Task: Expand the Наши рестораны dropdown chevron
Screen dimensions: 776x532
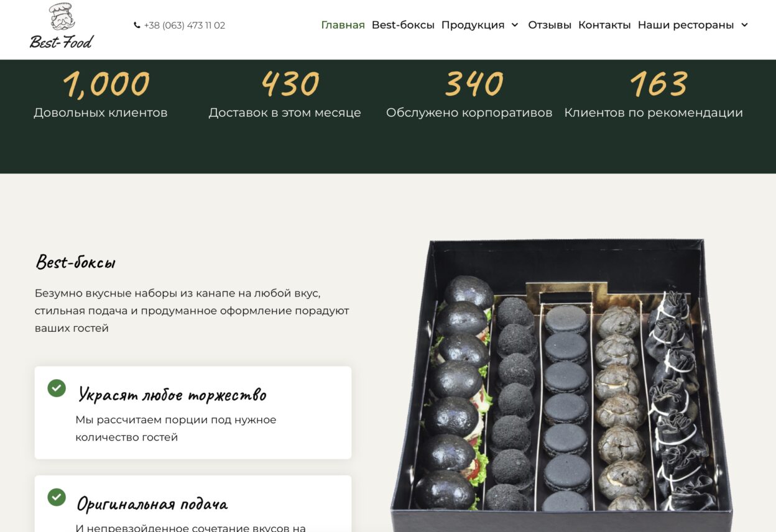Action: tap(744, 25)
